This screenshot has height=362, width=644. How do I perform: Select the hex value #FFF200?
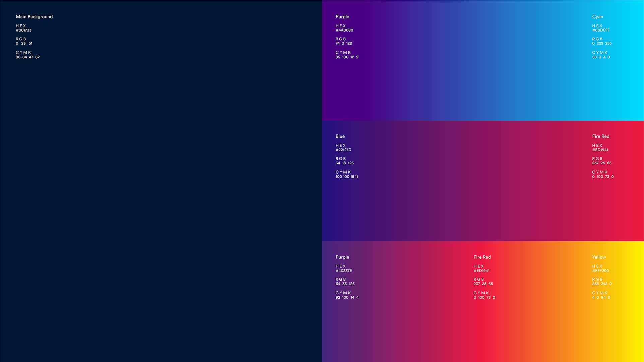click(600, 270)
